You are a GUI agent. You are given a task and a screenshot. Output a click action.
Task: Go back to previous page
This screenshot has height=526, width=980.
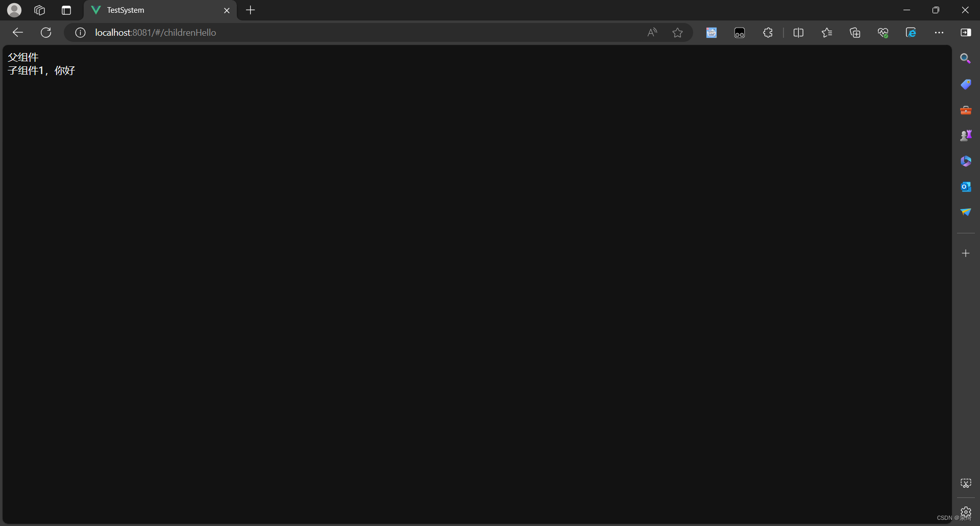[18, 33]
